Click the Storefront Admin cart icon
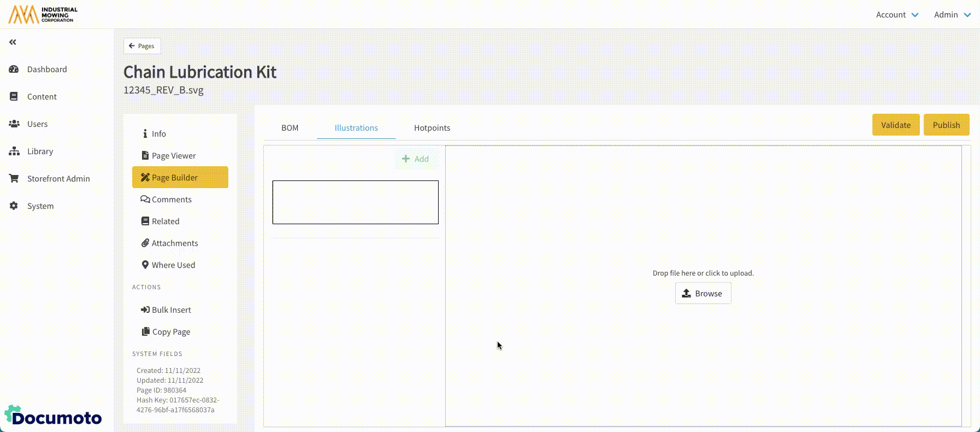Screen dimensions: 980x432 (14, 179)
